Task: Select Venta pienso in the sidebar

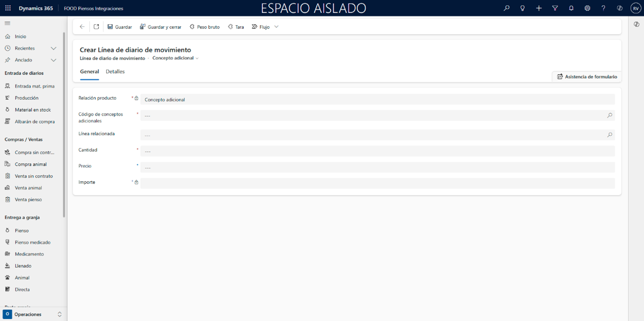Action: point(28,200)
